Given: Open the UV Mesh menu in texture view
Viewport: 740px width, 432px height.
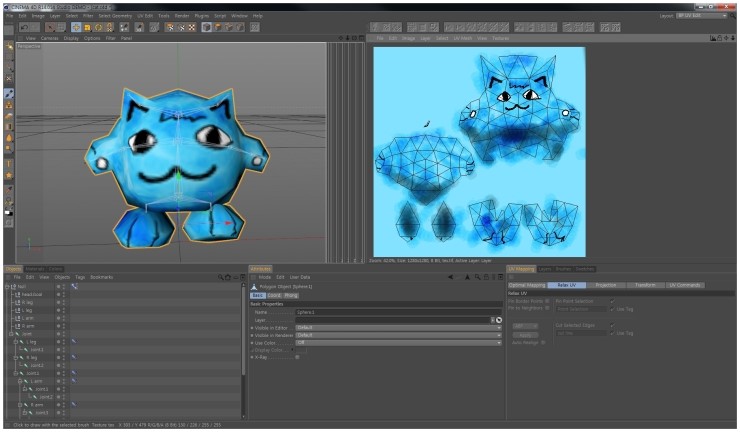Looking at the screenshot, I should [462, 38].
